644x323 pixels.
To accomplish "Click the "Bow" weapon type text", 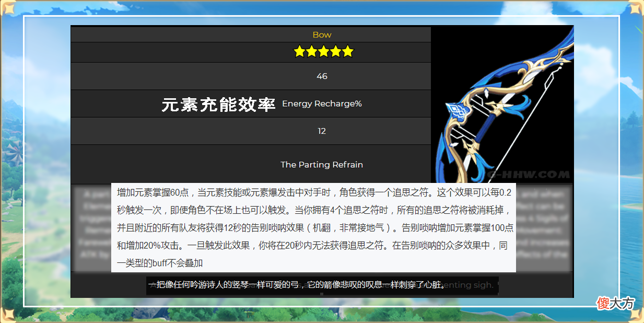I will pos(322,34).
